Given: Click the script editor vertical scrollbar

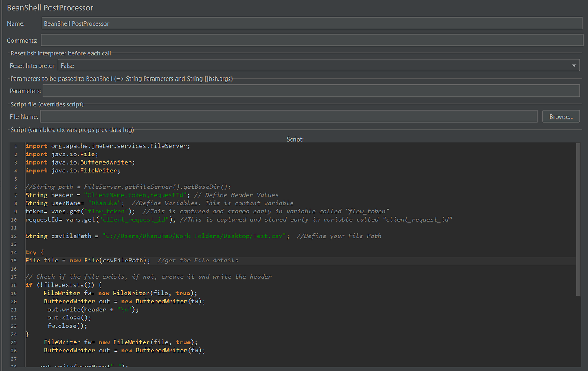Looking at the screenshot, I should pyautogui.click(x=578, y=216).
